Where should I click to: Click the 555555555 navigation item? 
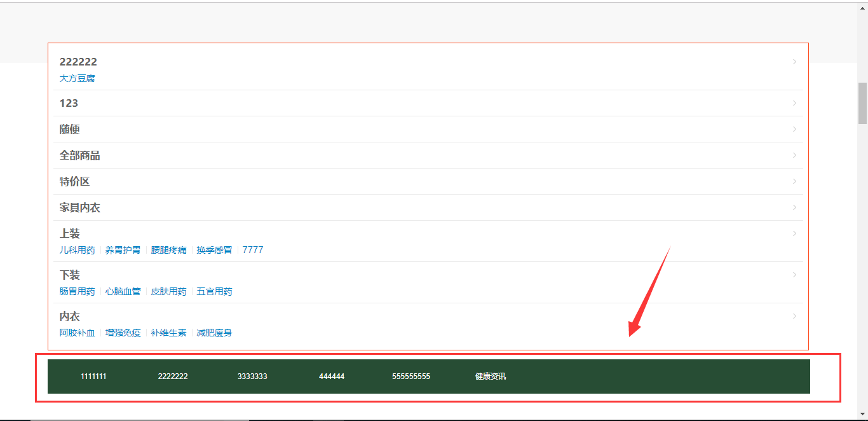tap(411, 376)
